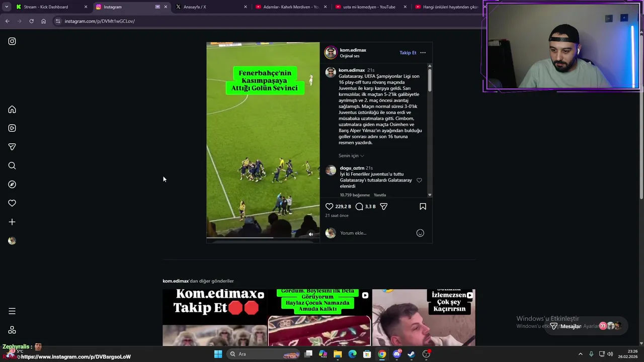Click the comments panel scrollbar

click(430, 80)
